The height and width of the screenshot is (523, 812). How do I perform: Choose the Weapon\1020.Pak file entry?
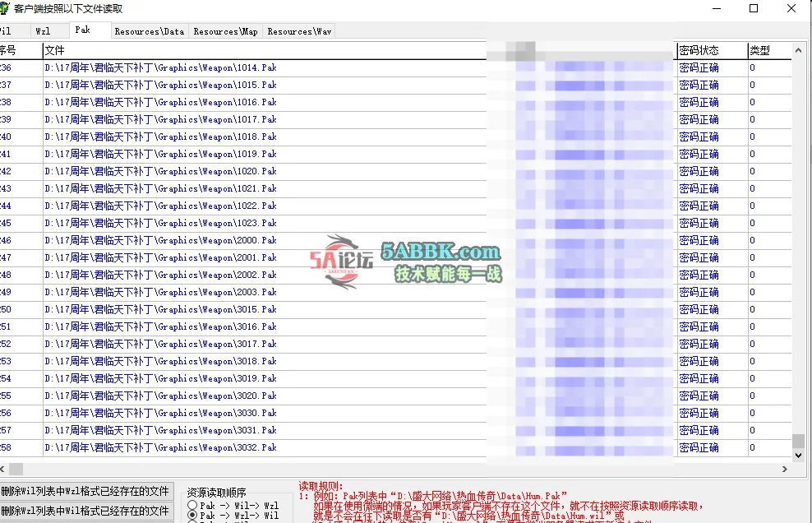tap(160, 172)
